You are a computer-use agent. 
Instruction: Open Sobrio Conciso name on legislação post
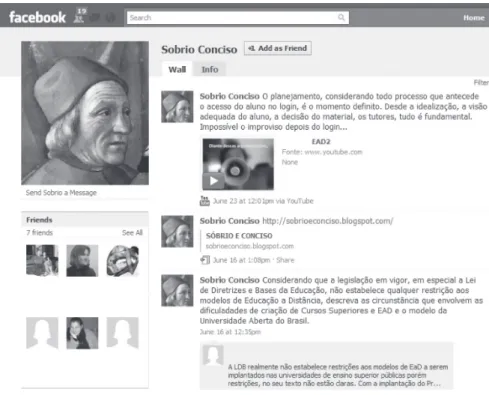point(229,280)
